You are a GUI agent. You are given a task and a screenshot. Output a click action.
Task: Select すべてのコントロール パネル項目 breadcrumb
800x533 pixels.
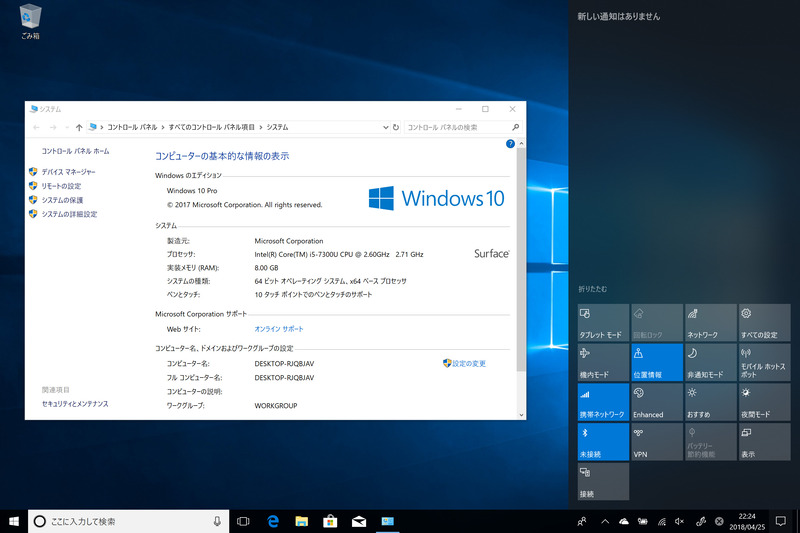(212, 128)
